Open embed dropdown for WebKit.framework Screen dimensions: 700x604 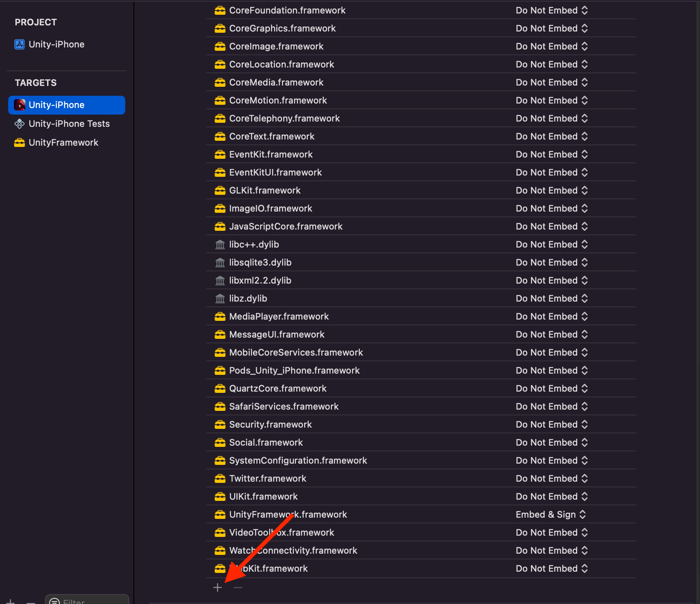pyautogui.click(x=551, y=568)
